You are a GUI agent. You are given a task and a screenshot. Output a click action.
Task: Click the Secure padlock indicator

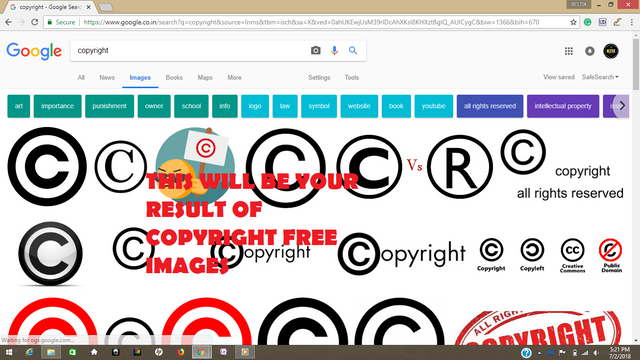61,22
